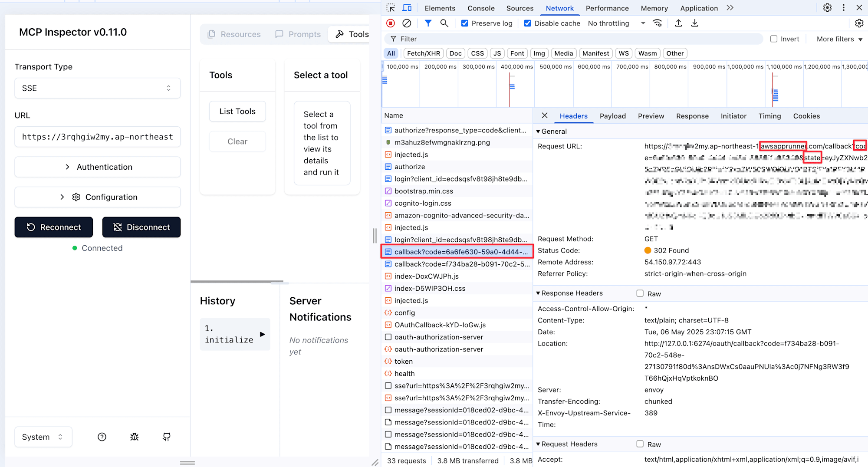Filter by WS requests
This screenshot has height=467, width=868.
pos(624,53)
